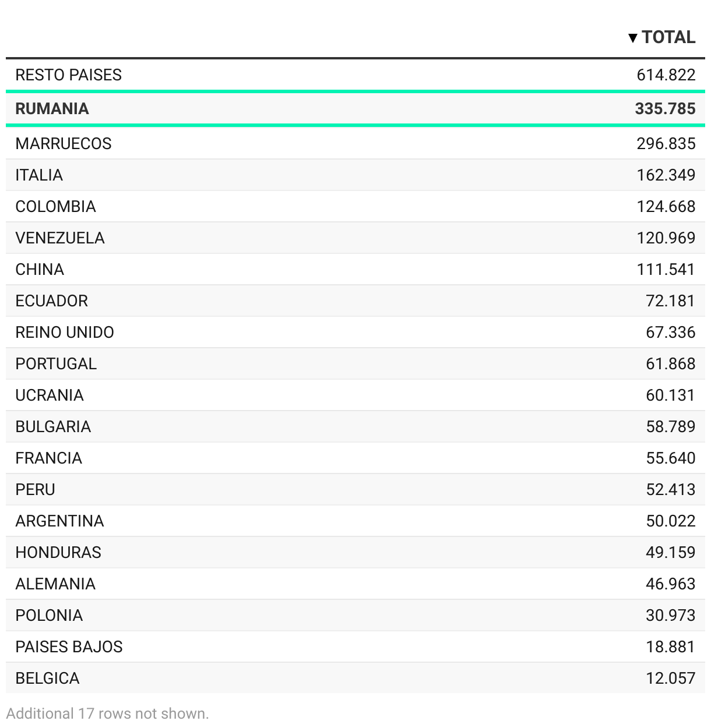Click the ITALIA row
Screen dimensions: 711x728
(355, 175)
